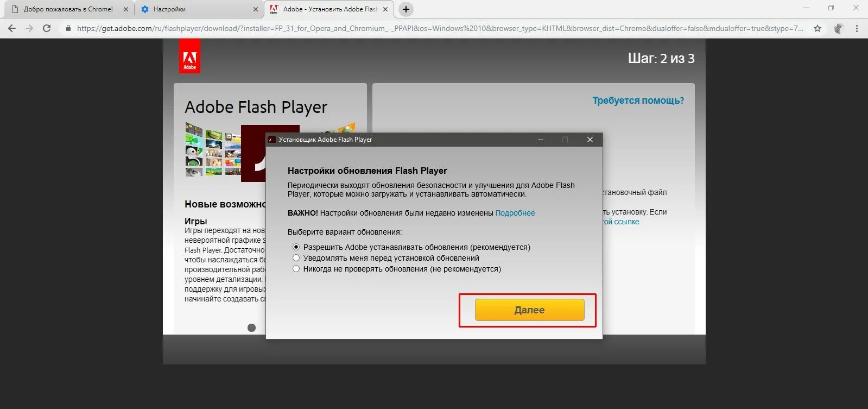View site security padlock info
This screenshot has width=868, height=409.
point(68,28)
